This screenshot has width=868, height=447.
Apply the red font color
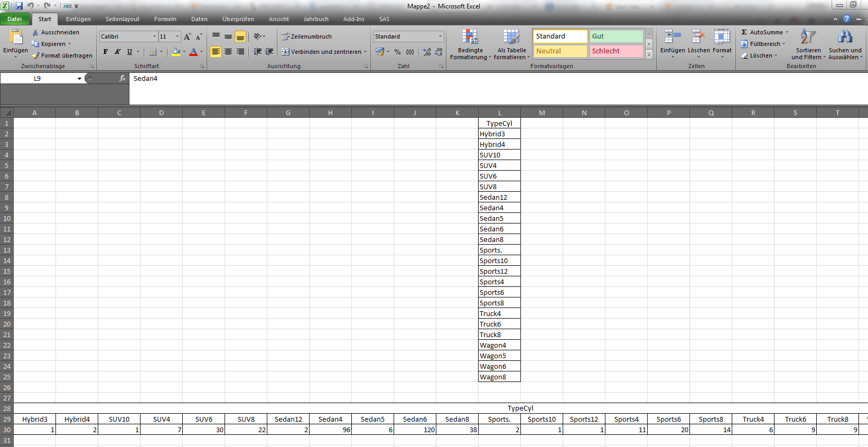click(x=193, y=52)
